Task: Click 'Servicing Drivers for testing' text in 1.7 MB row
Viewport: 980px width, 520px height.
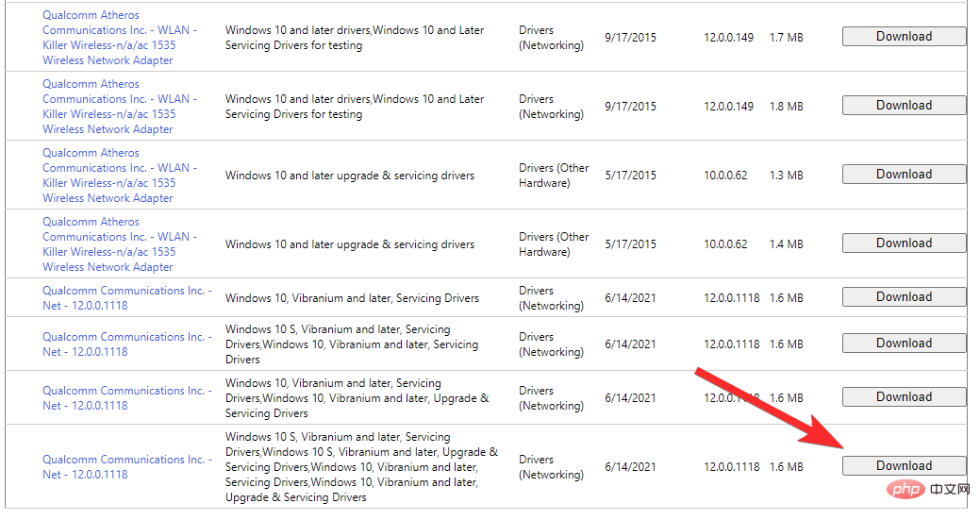Action: 293,45
